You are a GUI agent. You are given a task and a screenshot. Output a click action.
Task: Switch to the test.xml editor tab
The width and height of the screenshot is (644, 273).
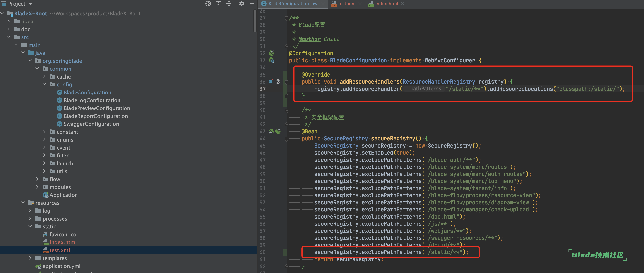(346, 4)
